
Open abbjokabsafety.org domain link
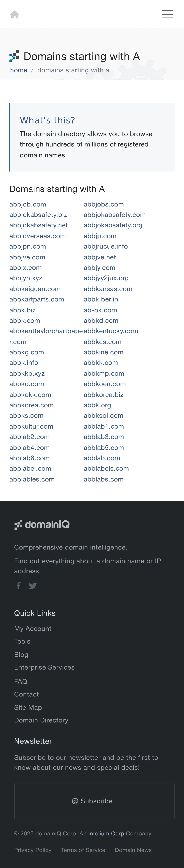click(113, 225)
